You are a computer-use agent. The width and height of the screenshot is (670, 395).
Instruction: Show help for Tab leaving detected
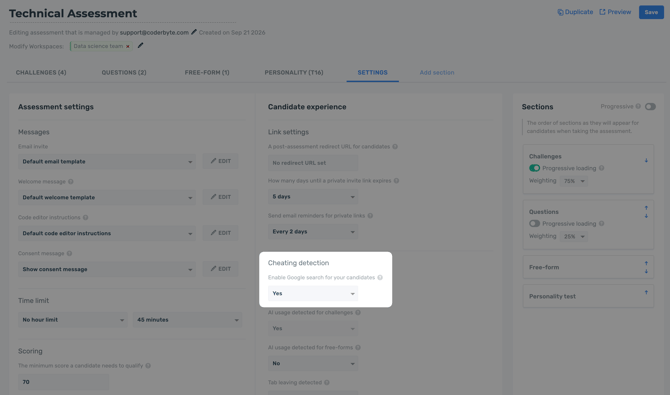click(327, 383)
